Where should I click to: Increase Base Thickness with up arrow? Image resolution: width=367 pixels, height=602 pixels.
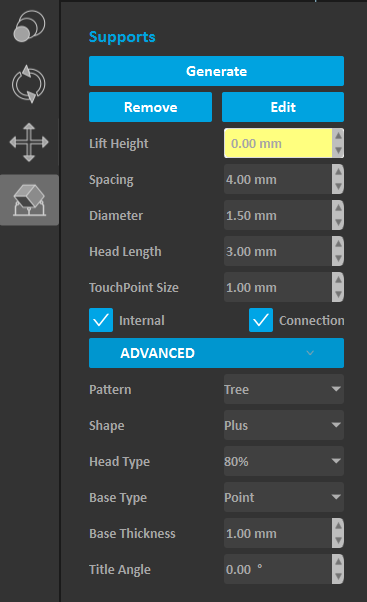point(338,526)
